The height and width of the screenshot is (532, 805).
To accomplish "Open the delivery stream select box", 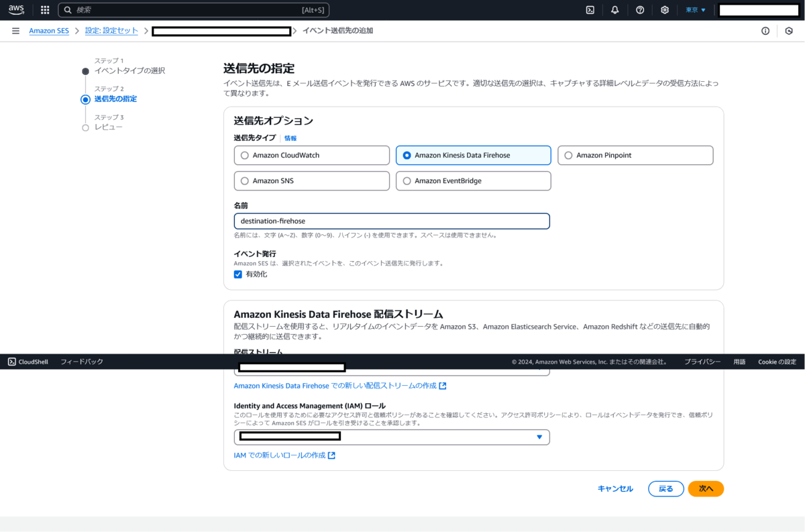I will pyautogui.click(x=392, y=368).
